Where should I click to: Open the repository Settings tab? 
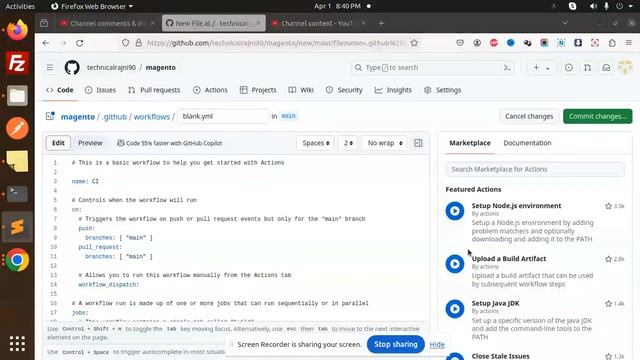pos(442,90)
